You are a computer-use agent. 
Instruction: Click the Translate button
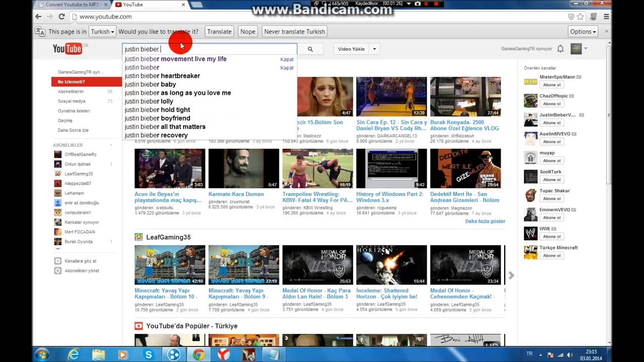(x=219, y=31)
